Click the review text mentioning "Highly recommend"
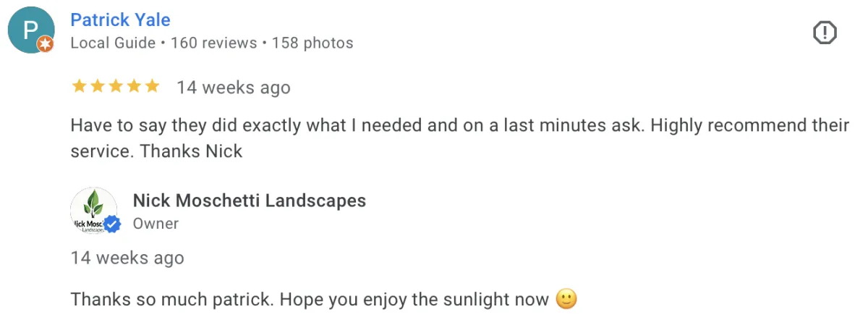This screenshot has width=868, height=325. point(459,125)
